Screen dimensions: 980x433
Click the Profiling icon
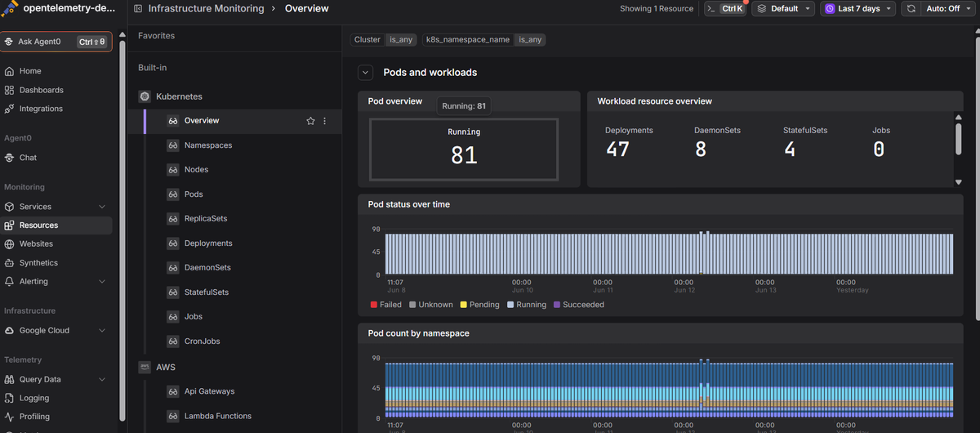click(9, 417)
